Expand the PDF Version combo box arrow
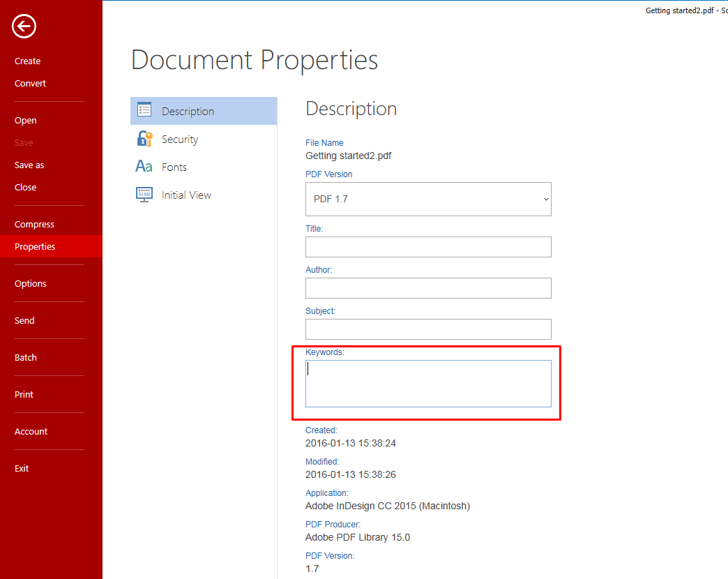728x579 pixels. (x=546, y=199)
